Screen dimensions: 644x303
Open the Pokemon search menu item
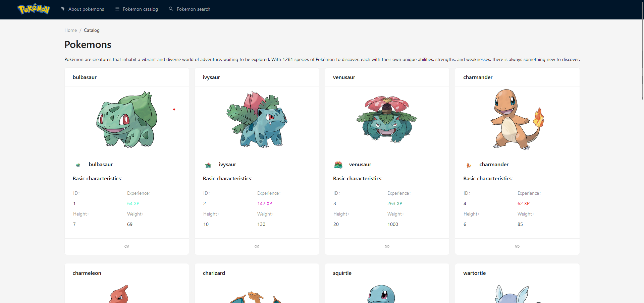(x=194, y=9)
